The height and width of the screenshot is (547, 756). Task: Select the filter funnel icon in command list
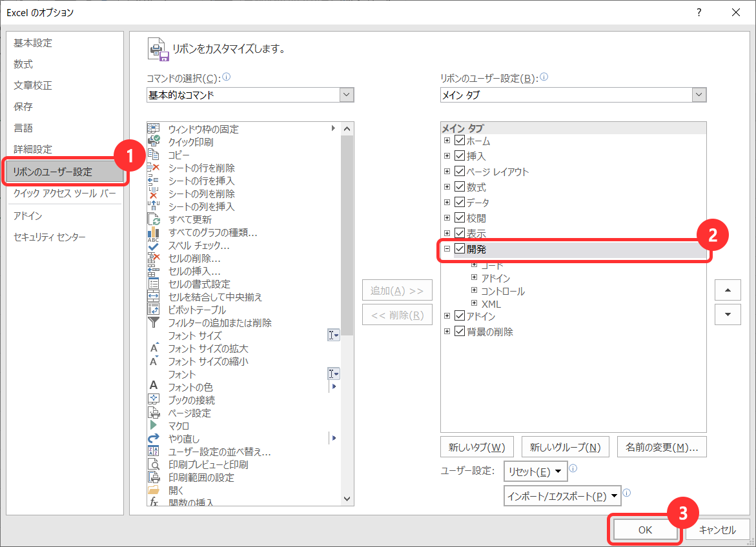click(x=154, y=323)
